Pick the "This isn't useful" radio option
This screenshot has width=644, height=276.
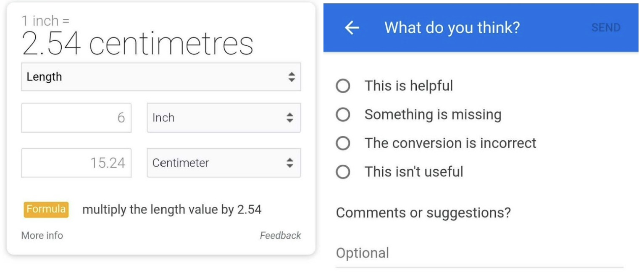343,172
